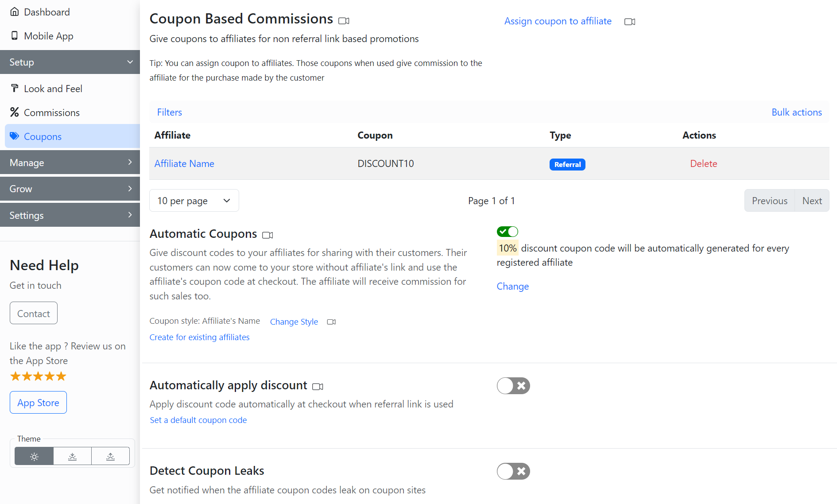Open the video icon next to Assign coupon
The width and height of the screenshot is (837, 504).
click(x=629, y=22)
